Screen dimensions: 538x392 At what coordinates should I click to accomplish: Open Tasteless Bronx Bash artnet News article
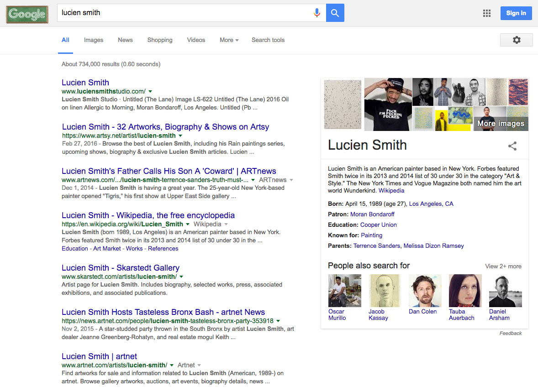tap(164, 312)
